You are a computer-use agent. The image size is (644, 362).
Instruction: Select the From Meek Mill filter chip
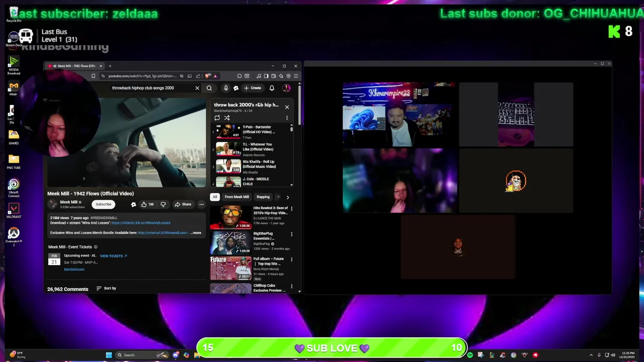[x=236, y=197]
